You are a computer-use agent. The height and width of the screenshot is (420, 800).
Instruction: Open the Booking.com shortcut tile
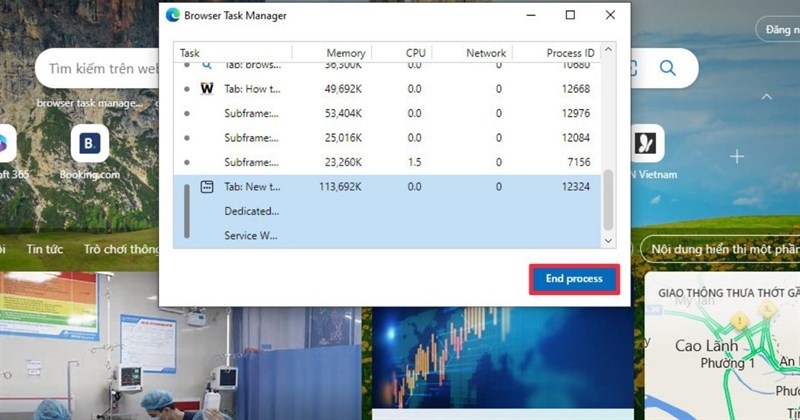tap(90, 146)
